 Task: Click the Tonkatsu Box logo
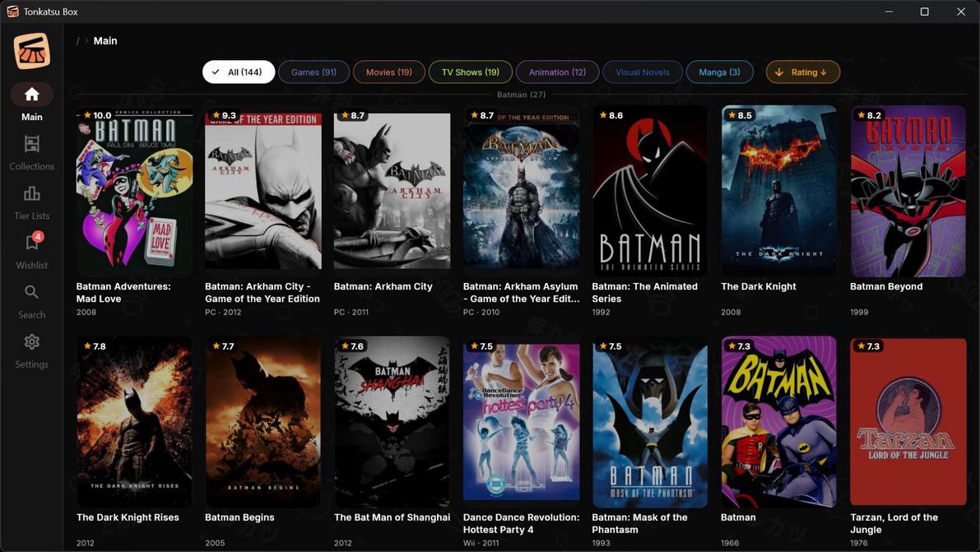point(31,51)
